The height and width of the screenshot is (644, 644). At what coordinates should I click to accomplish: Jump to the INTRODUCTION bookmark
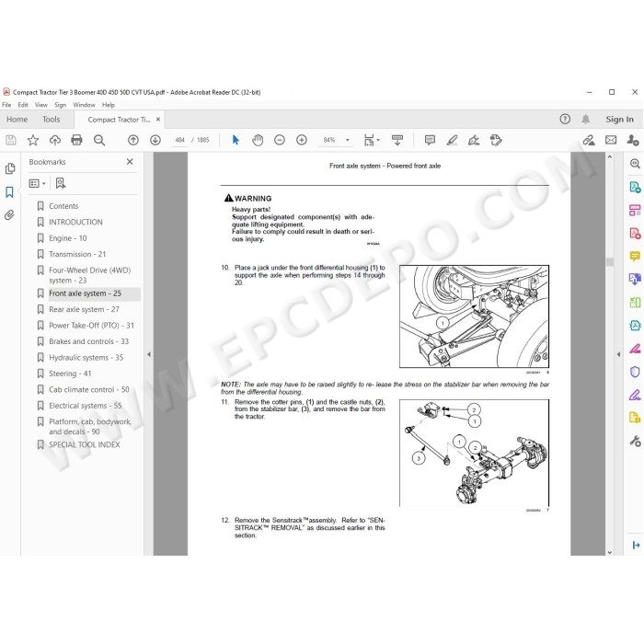click(x=75, y=222)
